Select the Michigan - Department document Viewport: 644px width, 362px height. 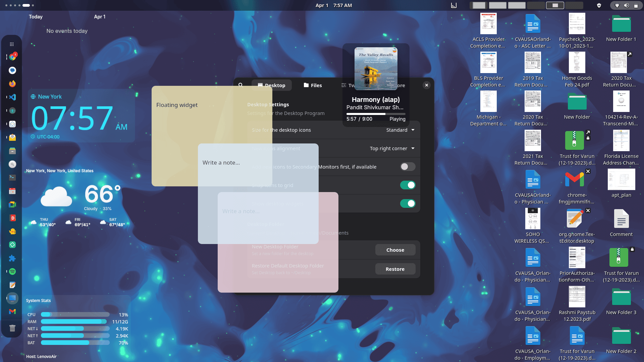(x=488, y=109)
